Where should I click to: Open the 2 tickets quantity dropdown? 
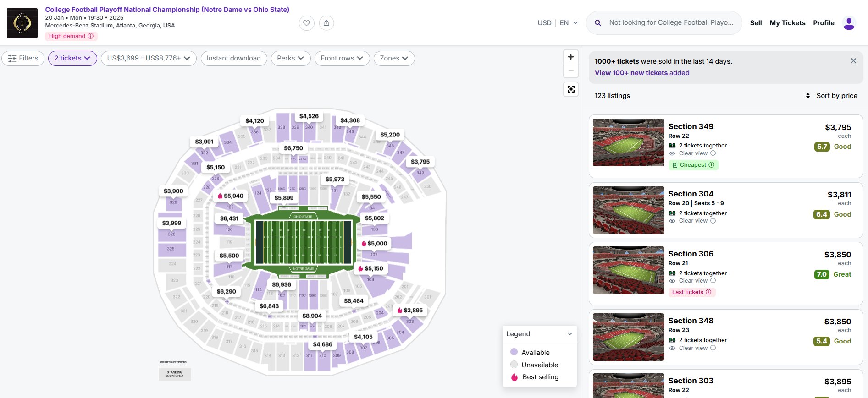coord(72,58)
